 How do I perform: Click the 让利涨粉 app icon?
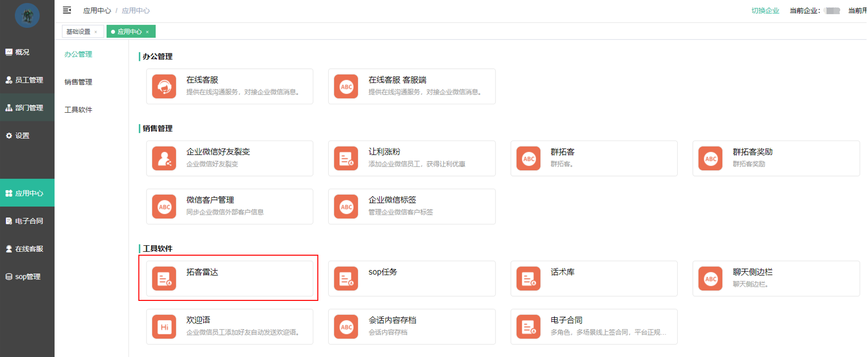[x=346, y=158]
